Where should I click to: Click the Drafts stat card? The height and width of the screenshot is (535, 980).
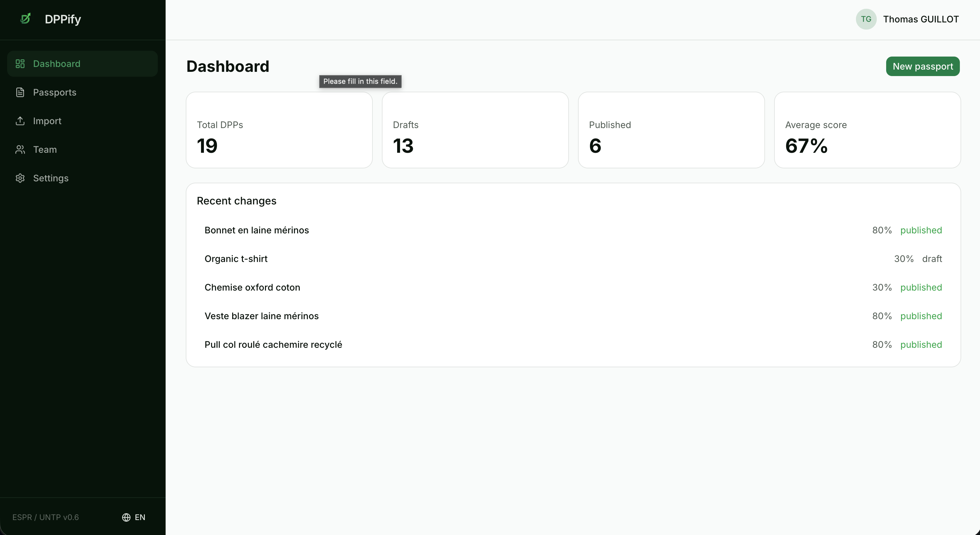(x=475, y=130)
